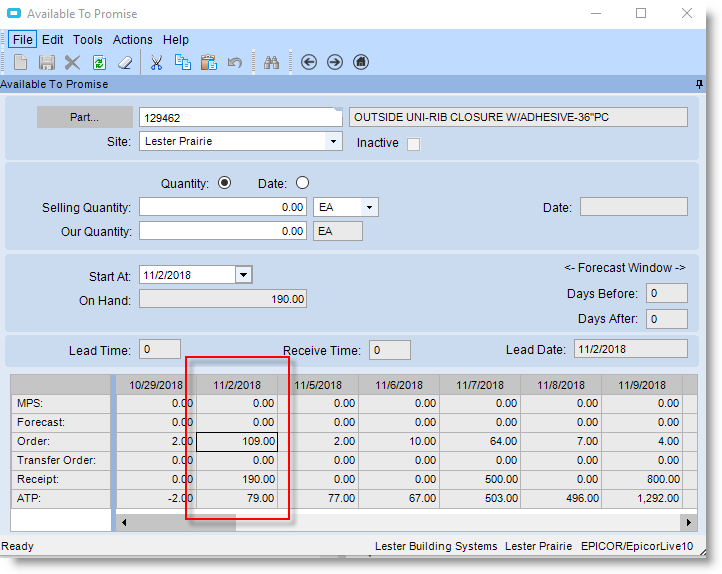Select the Quantity radio button
The image size is (722, 574).
[224, 183]
